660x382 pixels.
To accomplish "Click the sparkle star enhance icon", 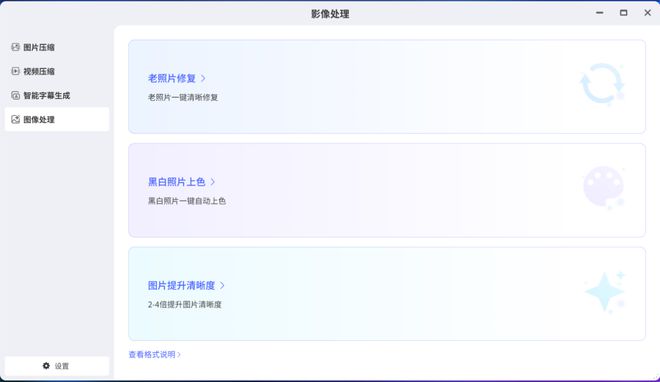I will 606,291.
